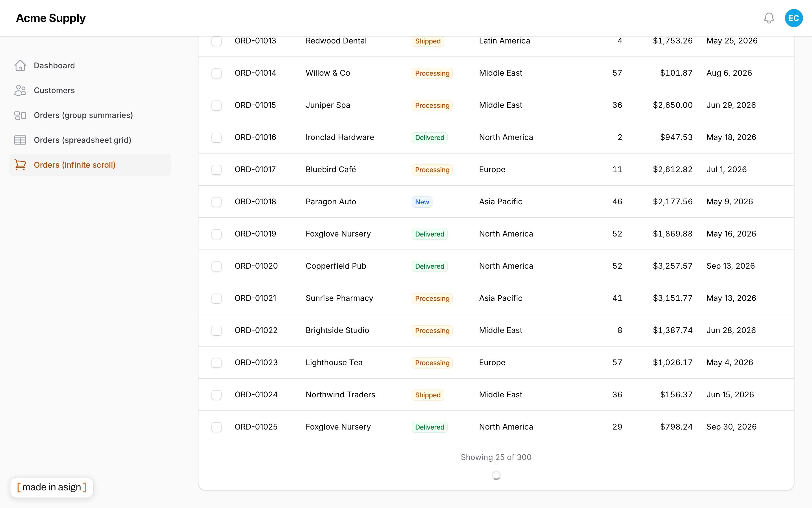This screenshot has width=812, height=508.
Task: Check the ORD-01022 Brightside Studio checkbox
Action: pos(217,330)
